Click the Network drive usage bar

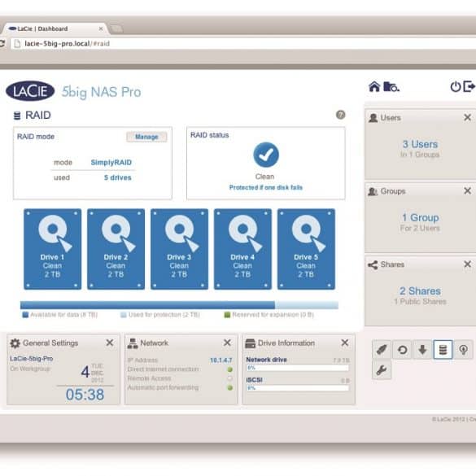coord(298,368)
